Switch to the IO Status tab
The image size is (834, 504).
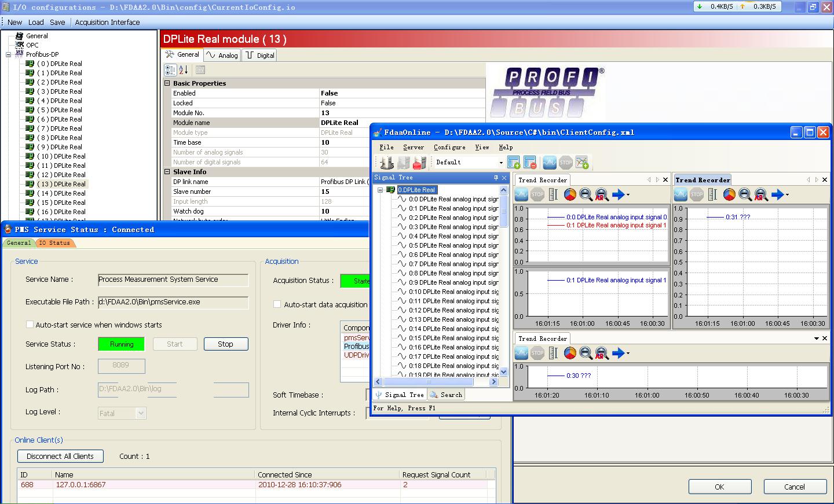54,243
